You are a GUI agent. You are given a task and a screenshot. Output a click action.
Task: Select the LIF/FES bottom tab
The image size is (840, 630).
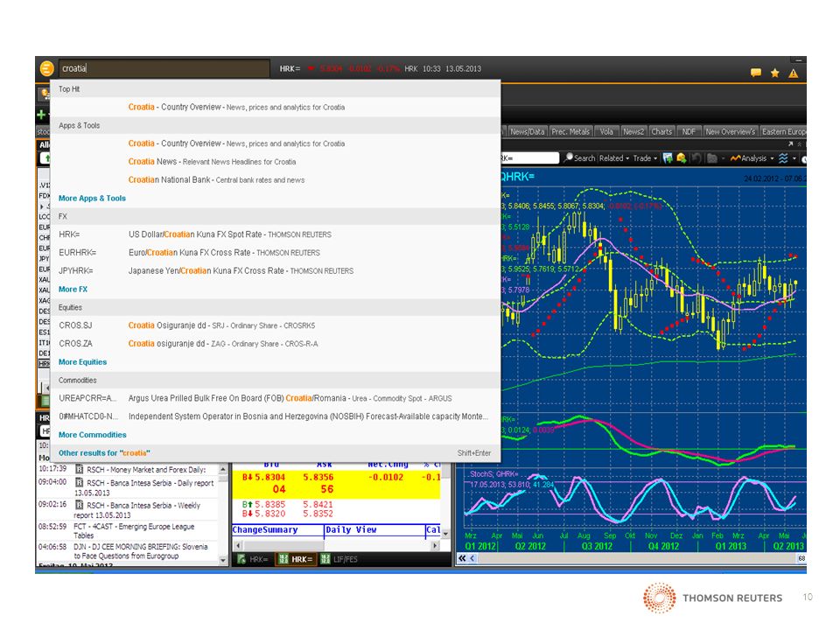pyautogui.click(x=339, y=559)
